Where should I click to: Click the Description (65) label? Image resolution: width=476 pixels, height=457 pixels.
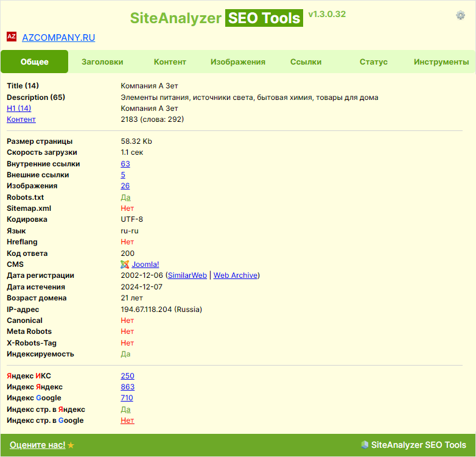[x=36, y=97]
